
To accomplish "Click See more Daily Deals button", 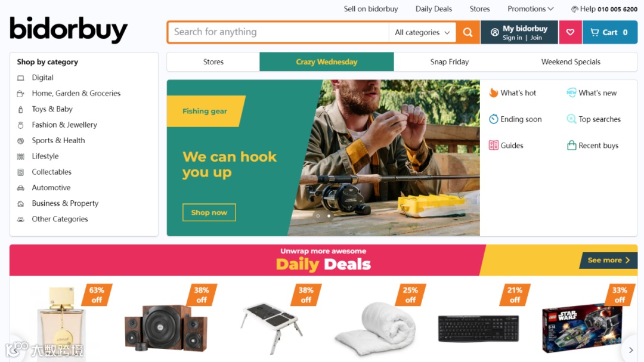I will click(x=608, y=260).
